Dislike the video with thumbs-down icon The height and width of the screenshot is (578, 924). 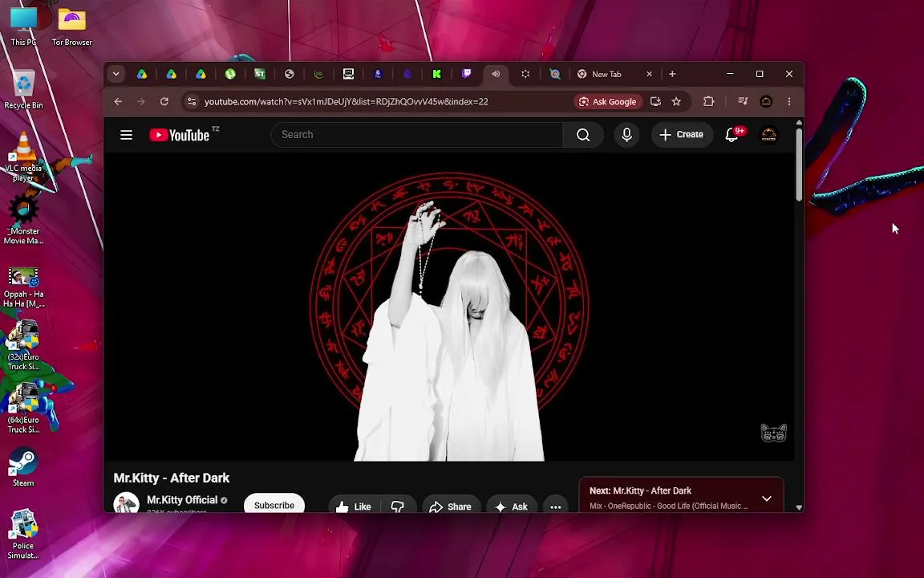pyautogui.click(x=398, y=506)
